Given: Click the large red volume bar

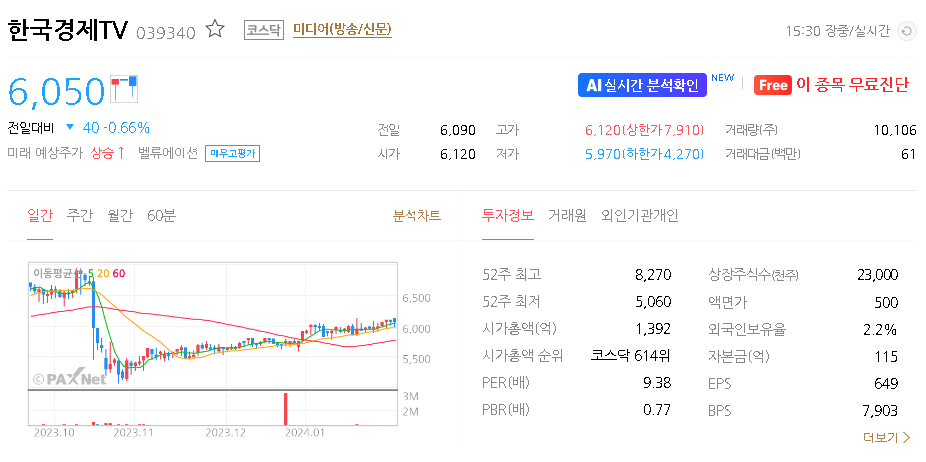Looking at the screenshot, I should click(x=285, y=408).
